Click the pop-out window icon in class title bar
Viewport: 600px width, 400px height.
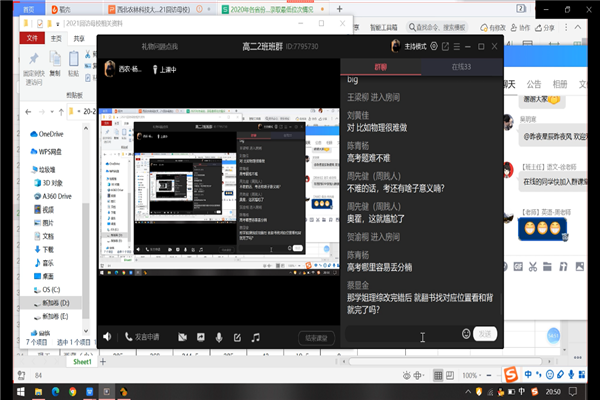(x=445, y=46)
